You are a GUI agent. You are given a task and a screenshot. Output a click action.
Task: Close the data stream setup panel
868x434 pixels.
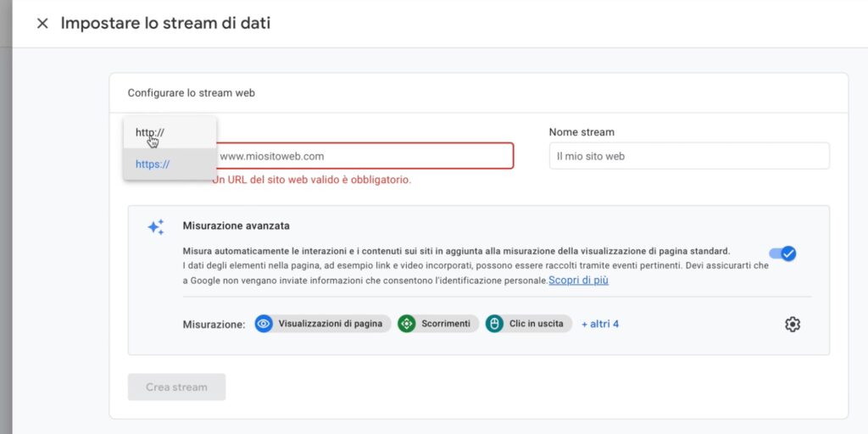pyautogui.click(x=42, y=24)
